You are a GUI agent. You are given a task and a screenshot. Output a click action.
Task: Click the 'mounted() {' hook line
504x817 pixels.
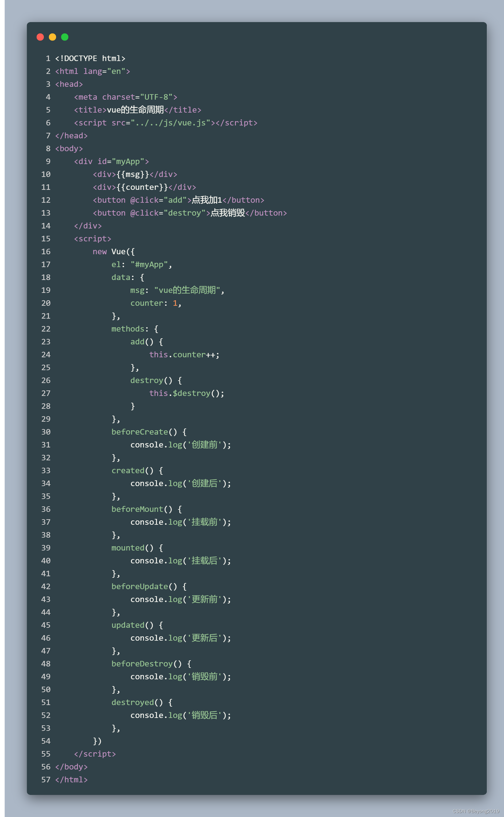point(137,548)
